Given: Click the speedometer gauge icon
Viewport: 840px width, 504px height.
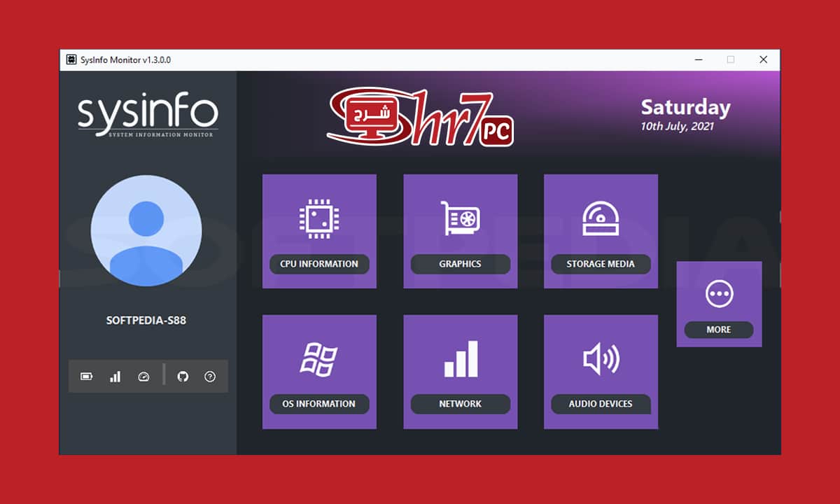Looking at the screenshot, I should tap(144, 377).
